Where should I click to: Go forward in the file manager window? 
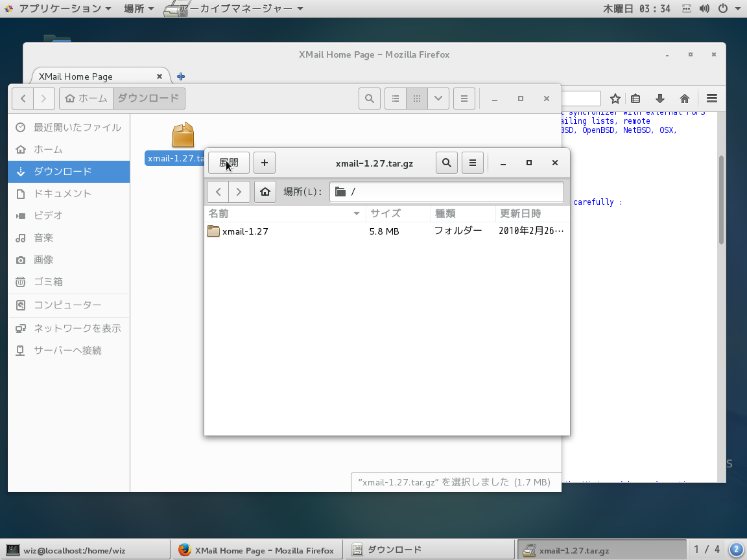[x=44, y=99]
